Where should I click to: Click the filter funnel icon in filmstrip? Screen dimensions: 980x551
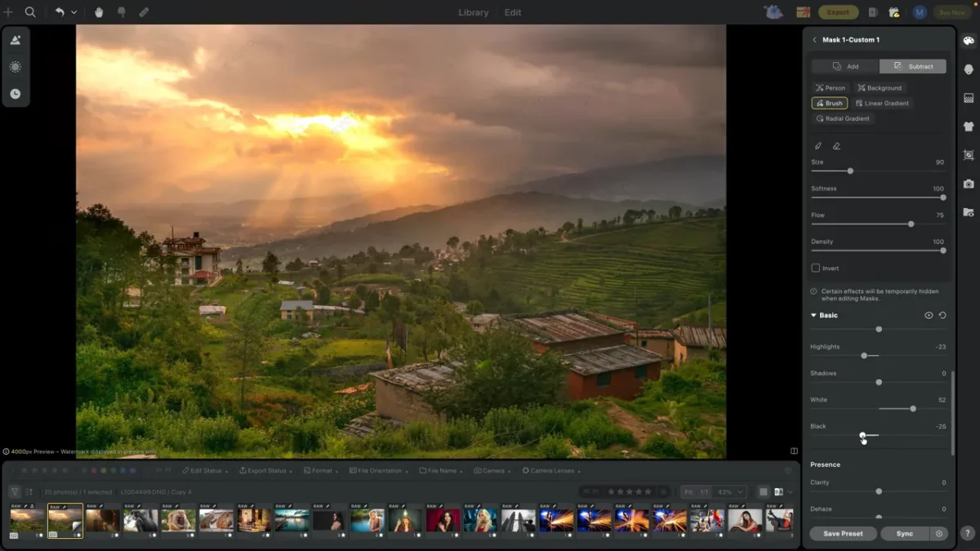point(15,492)
